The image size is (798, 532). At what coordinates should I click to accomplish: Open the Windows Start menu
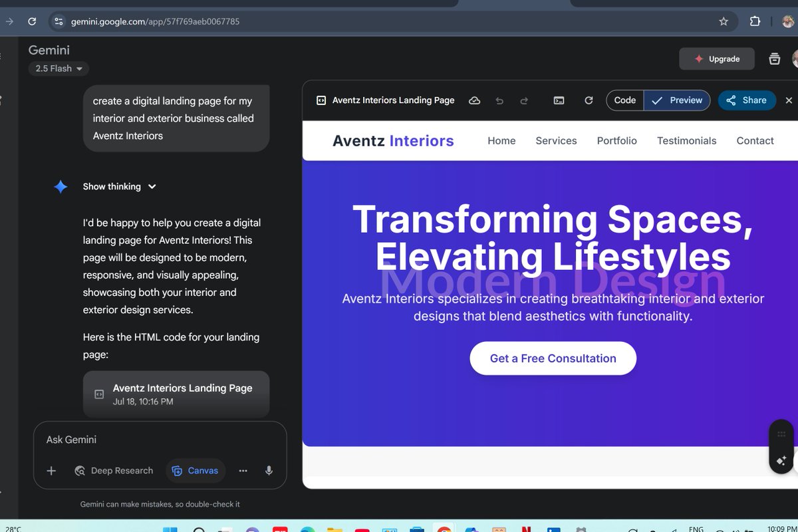(171, 530)
